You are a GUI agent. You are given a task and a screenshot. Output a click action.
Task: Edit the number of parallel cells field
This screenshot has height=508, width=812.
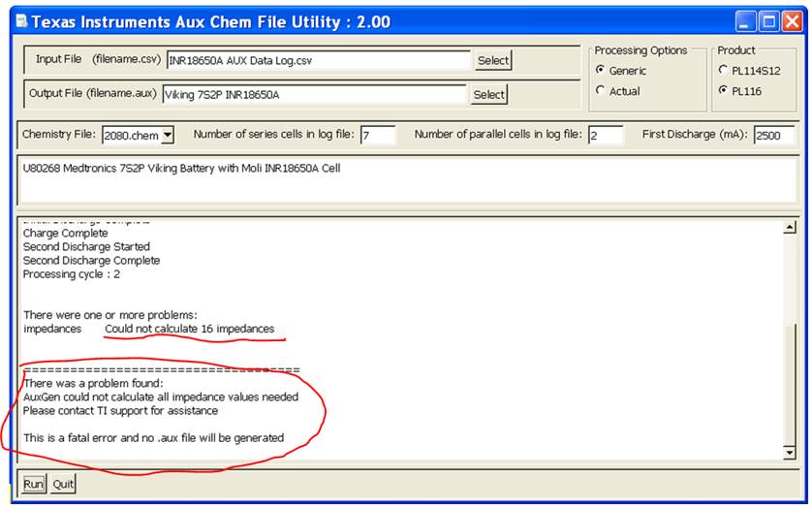pyautogui.click(x=606, y=136)
